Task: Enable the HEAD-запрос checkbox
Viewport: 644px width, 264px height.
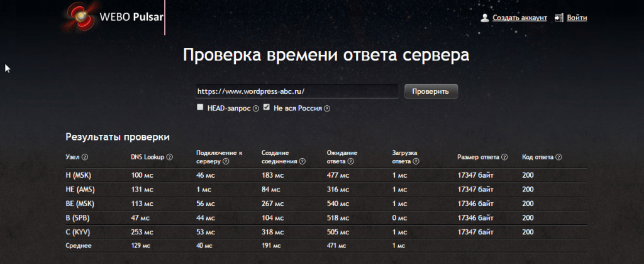Action: [200, 107]
